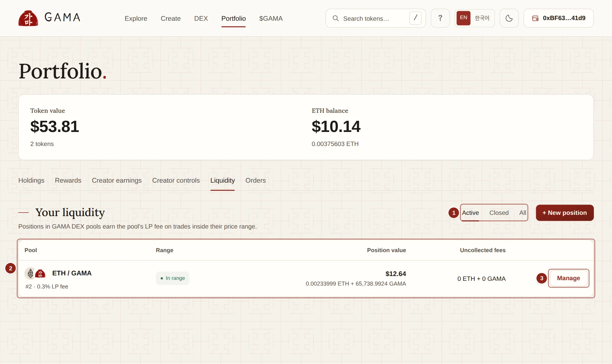612x364 pixels.
Task: Switch to the Holdings tab
Action: pos(31,180)
